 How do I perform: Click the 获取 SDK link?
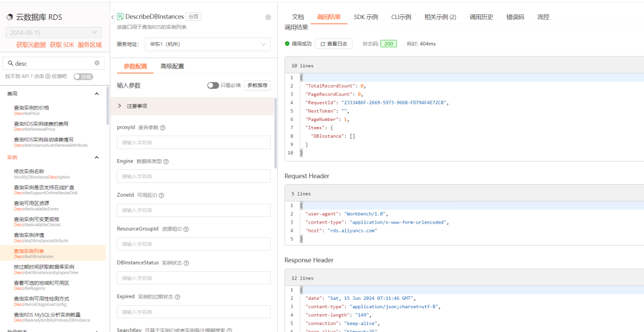(x=62, y=45)
